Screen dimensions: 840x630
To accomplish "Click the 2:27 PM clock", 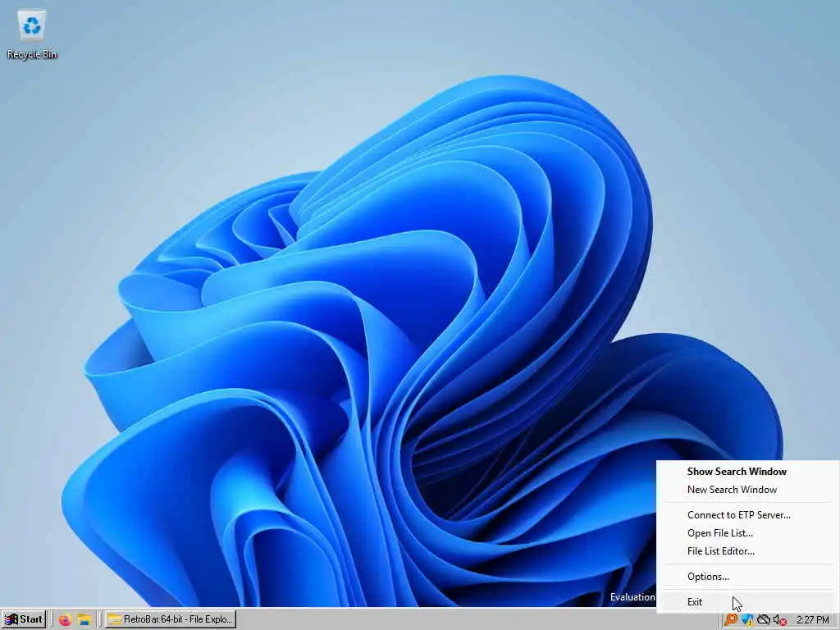I will (812, 620).
